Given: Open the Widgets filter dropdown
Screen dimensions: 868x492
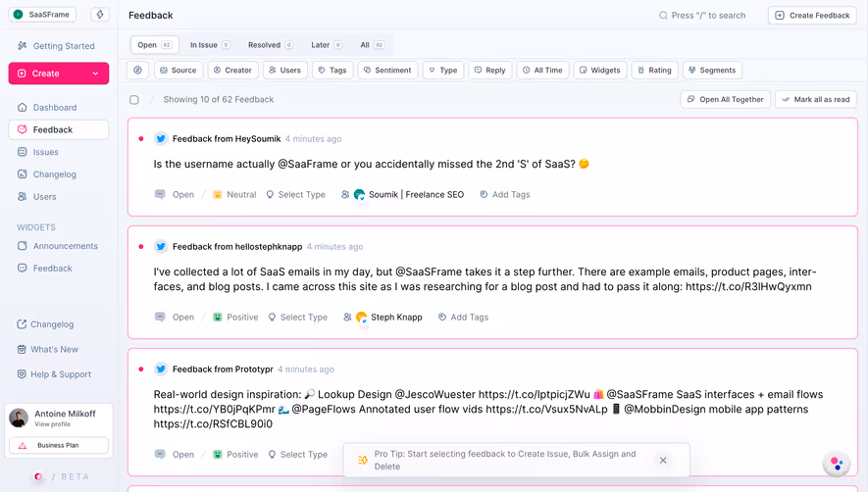Looking at the screenshot, I should pyautogui.click(x=600, y=71).
